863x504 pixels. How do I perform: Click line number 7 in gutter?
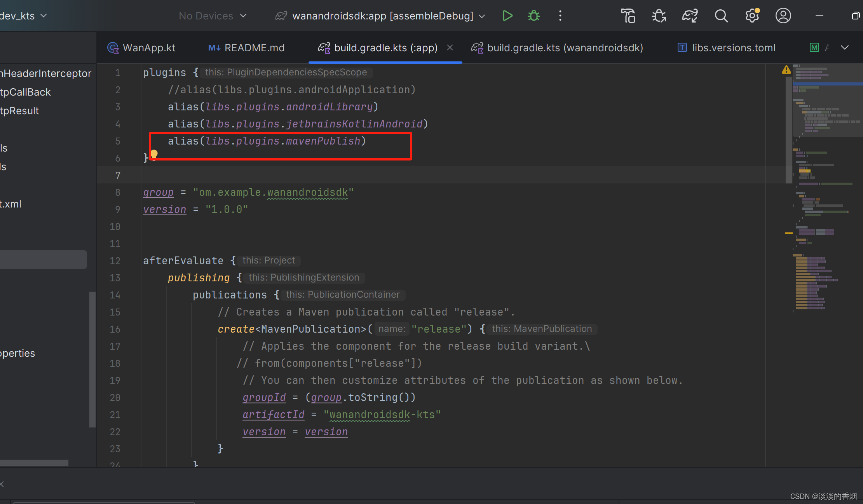coord(117,175)
